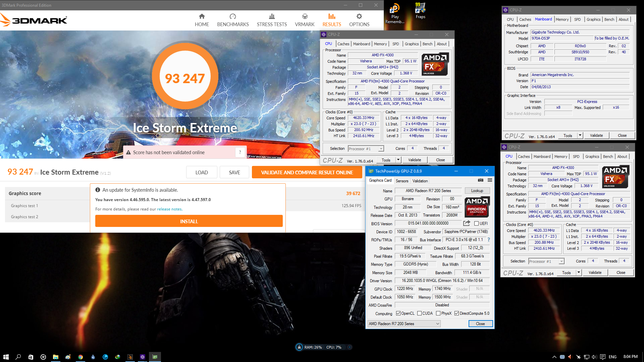Click Lookup button in GPU-Z
This screenshot has width=644, height=362.
coord(477,191)
